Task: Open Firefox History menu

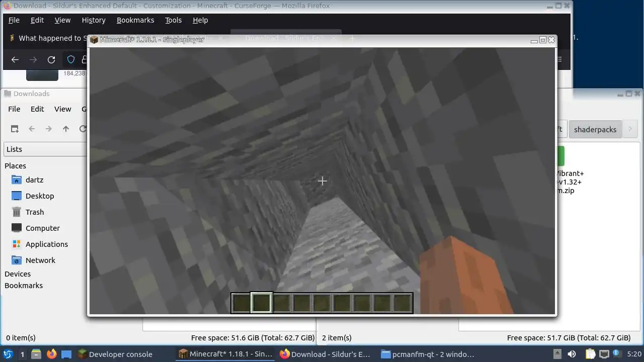Action: pyautogui.click(x=94, y=20)
